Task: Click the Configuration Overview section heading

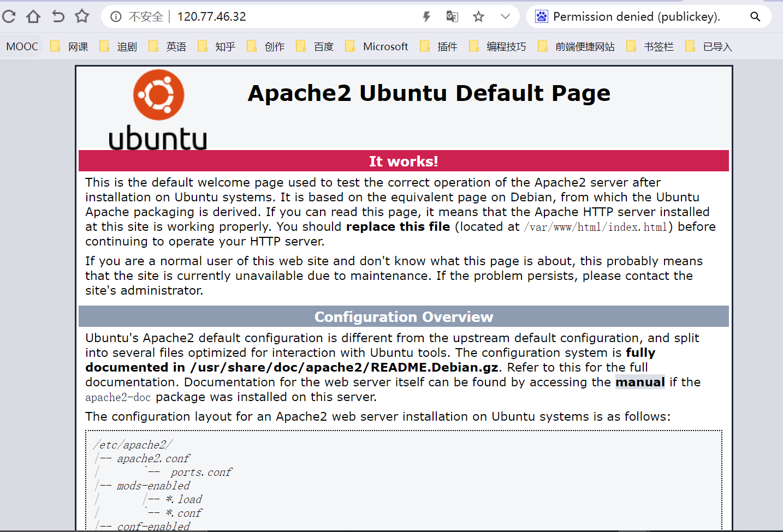Action: click(x=404, y=317)
